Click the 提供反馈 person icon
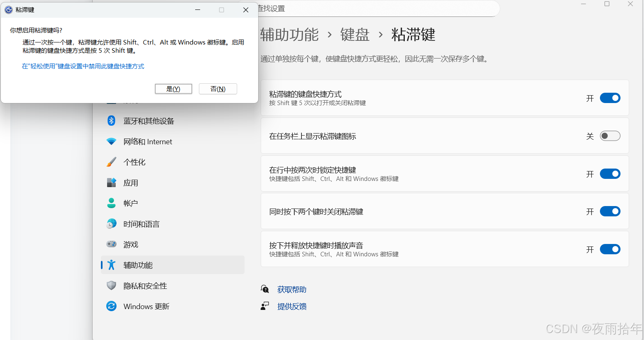Viewport: 644px width, 340px height. tap(265, 306)
